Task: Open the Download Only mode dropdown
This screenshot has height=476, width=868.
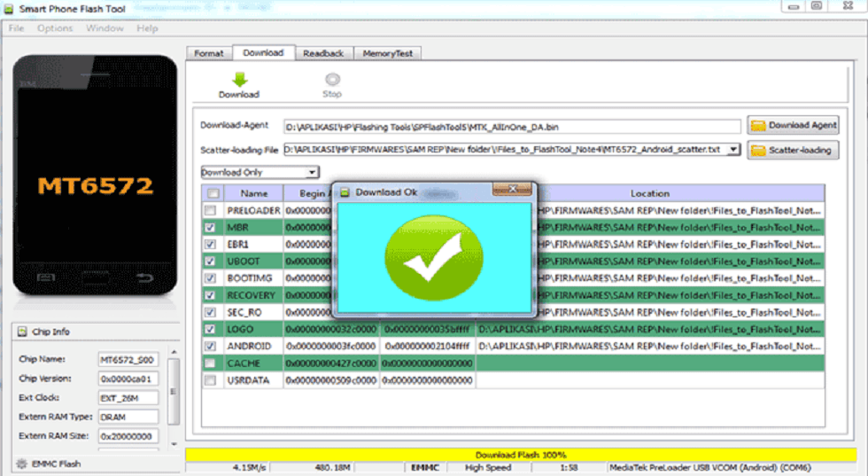Action: 312,172
